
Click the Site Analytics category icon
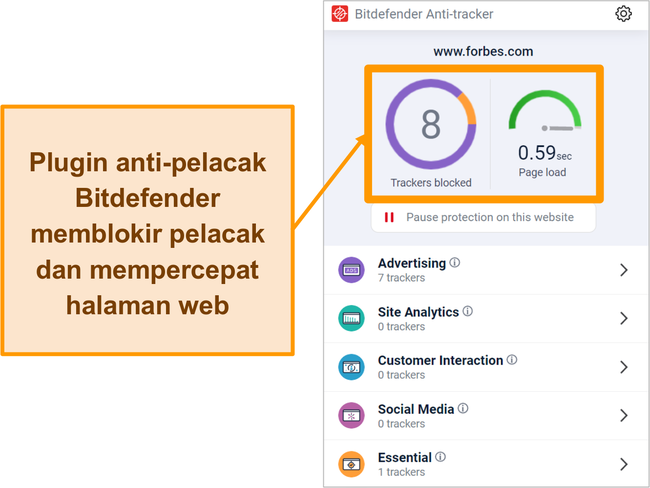tap(352, 318)
